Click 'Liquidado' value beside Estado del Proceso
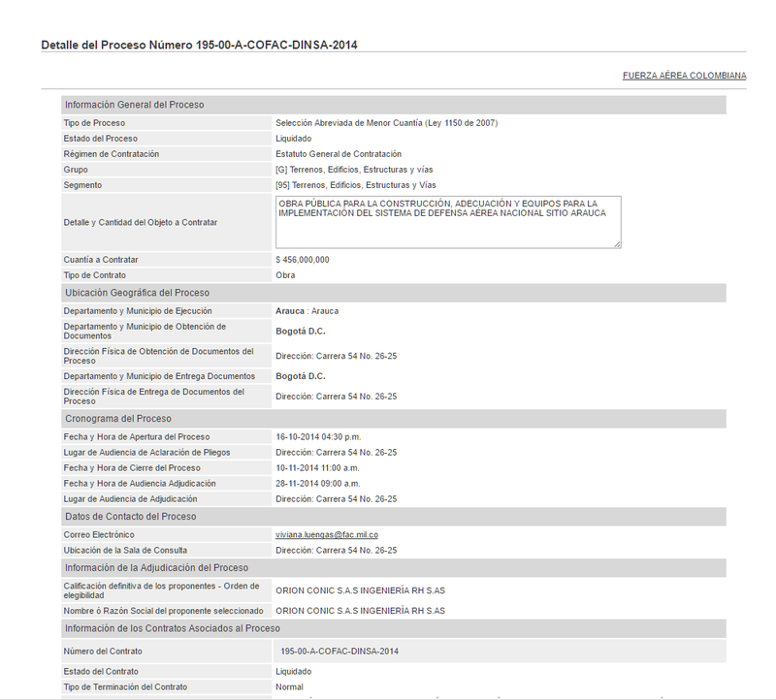Image resolution: width=776 pixels, height=700 pixels. click(x=294, y=139)
